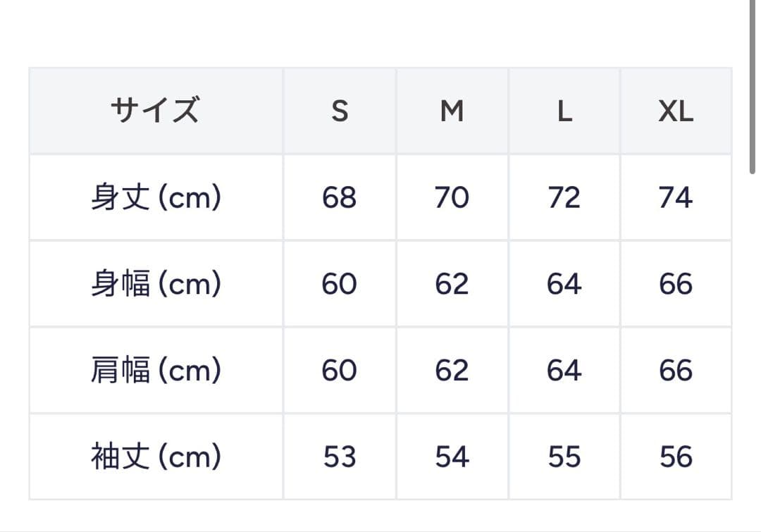Screen dimensions: 761x532
Task: Click the 肩幅 value 60 for size S
Action: 340,371
